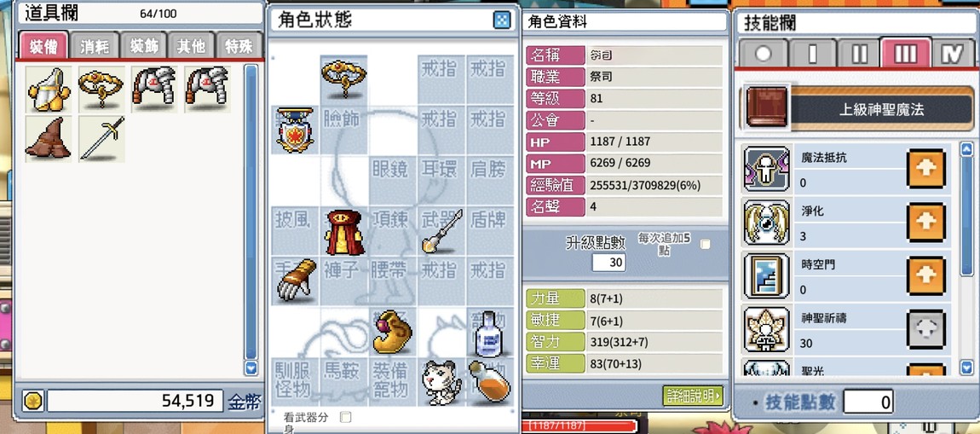The height and width of the screenshot is (434, 980).
Task: Select the white tiger pet icon
Action: pyautogui.click(x=441, y=381)
